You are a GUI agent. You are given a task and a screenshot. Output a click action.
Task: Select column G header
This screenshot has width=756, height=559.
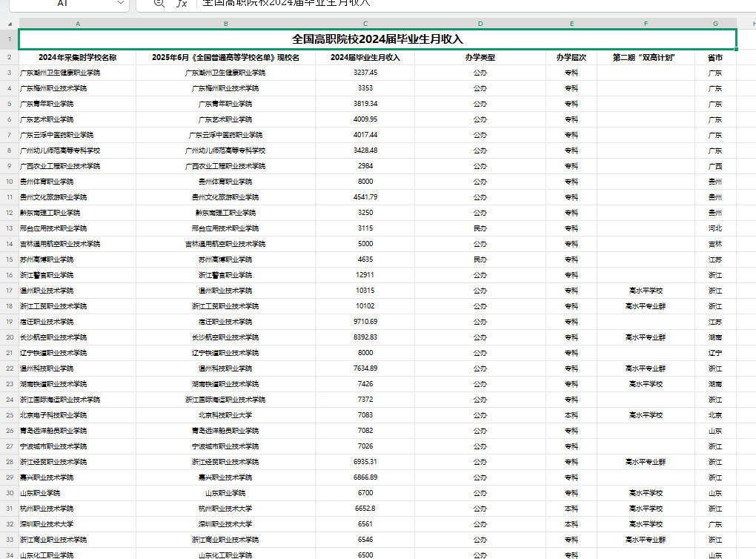715,24
